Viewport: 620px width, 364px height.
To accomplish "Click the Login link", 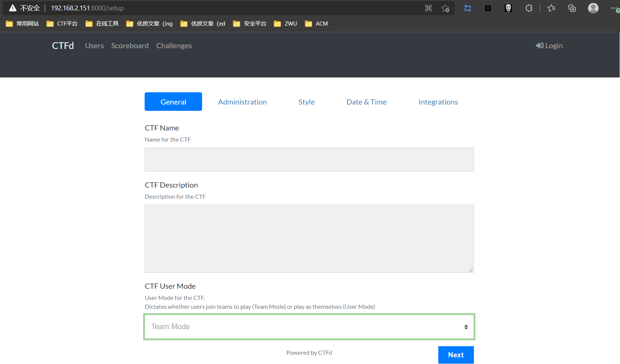I will click(549, 46).
